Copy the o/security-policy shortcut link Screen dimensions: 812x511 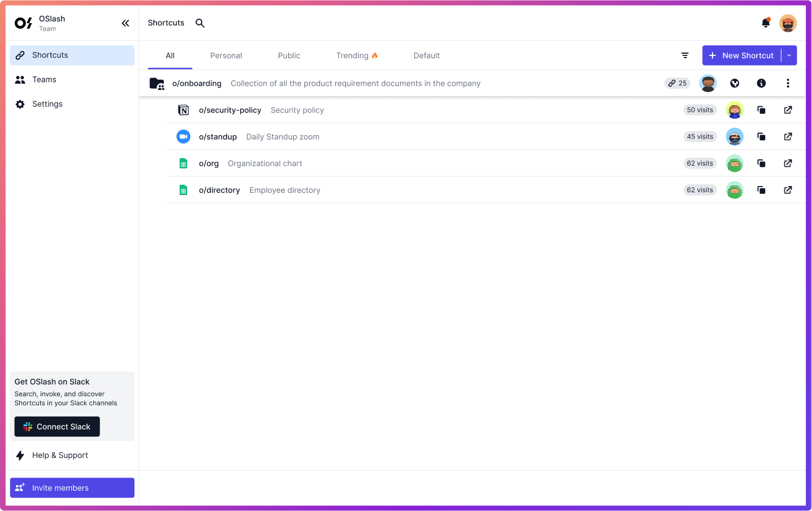761,110
